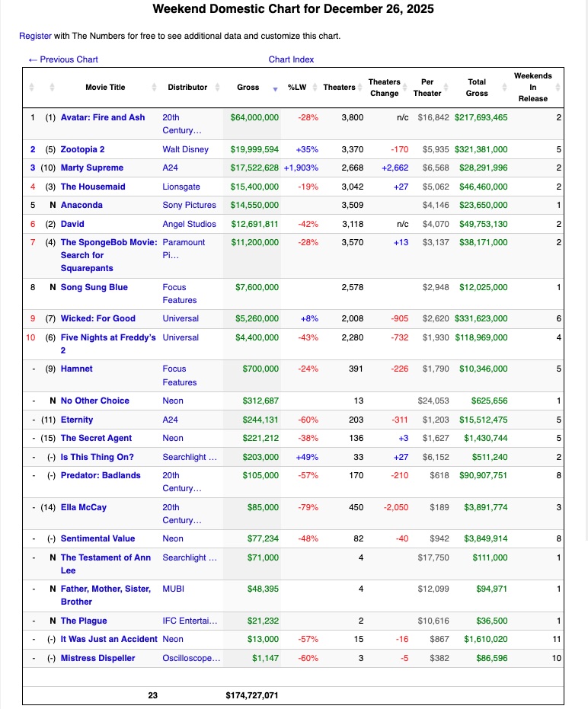The width and height of the screenshot is (588, 709).
Task: Click the sort arrows beside Per Theater
Action: [446, 88]
